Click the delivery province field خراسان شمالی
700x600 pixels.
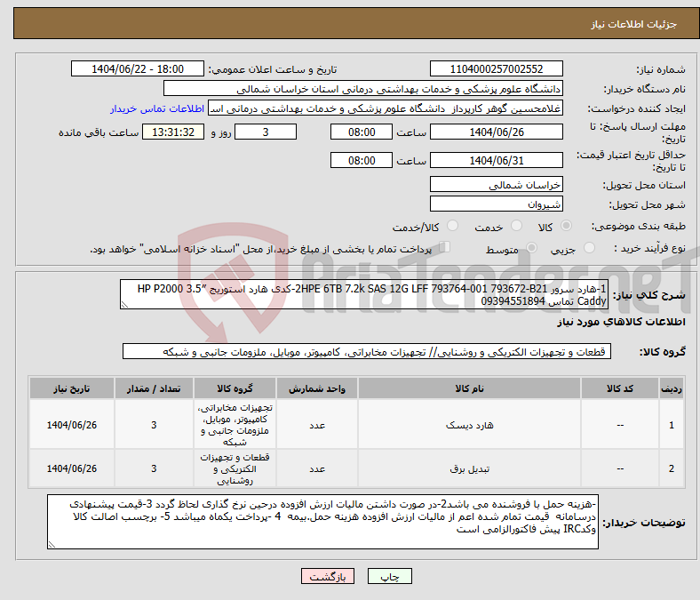(496, 184)
